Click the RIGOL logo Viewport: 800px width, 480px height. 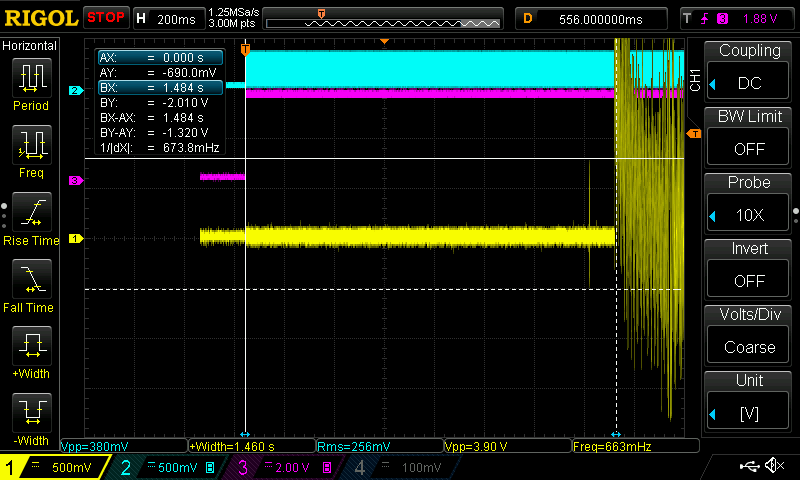pos(41,18)
